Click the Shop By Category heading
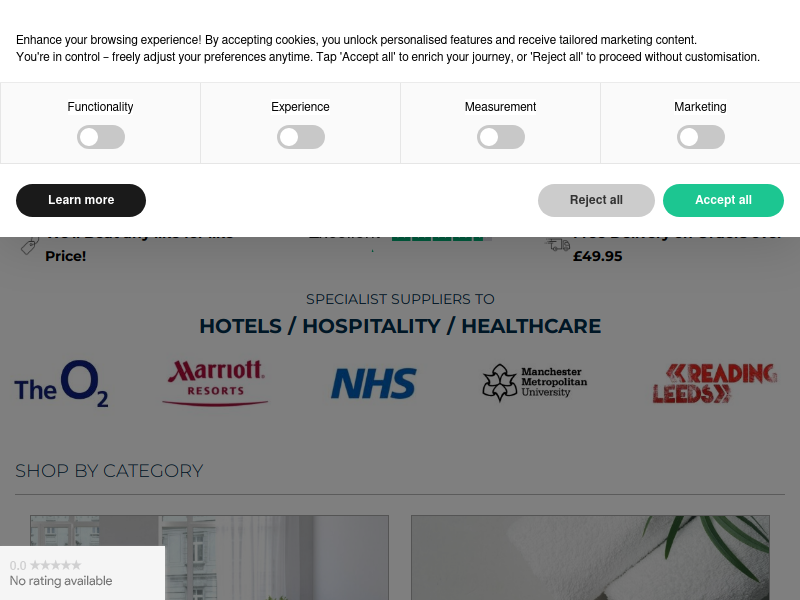The height and width of the screenshot is (600, 800). click(x=109, y=471)
